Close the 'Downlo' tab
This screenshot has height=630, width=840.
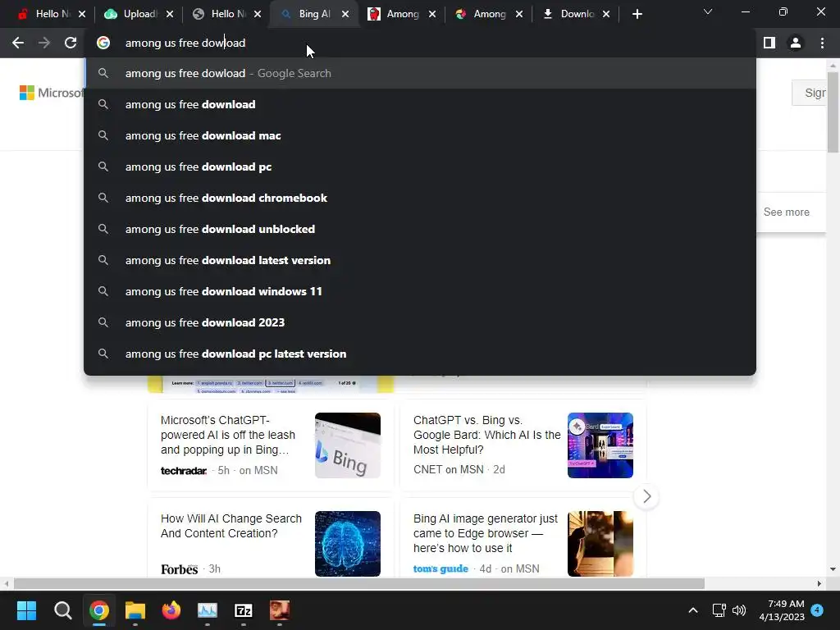[606, 15]
